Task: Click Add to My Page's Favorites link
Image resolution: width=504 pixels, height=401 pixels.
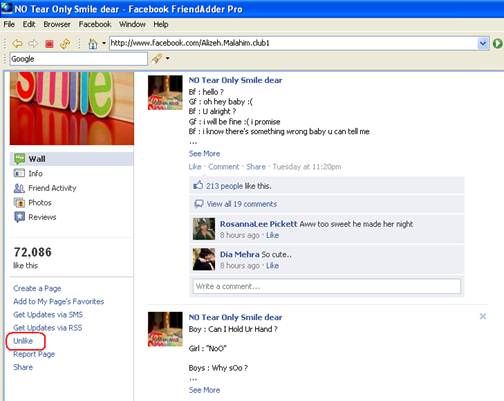Action: pos(59,301)
